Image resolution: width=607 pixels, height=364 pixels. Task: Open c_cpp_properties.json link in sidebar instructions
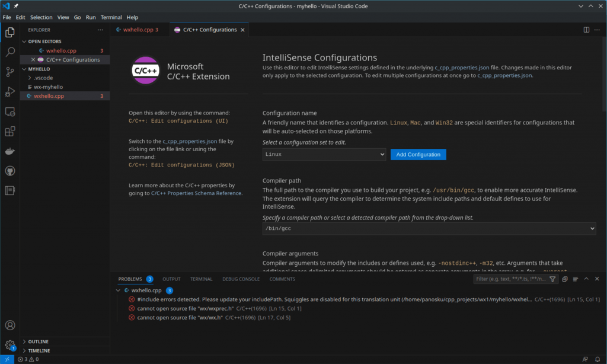point(190,141)
